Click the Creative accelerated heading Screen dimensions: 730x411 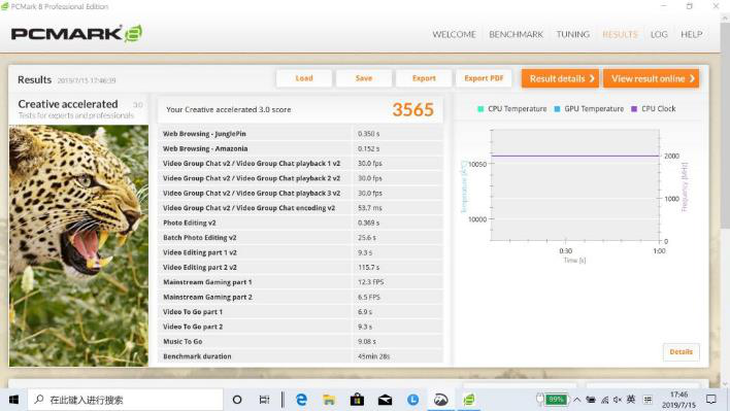tap(68, 104)
